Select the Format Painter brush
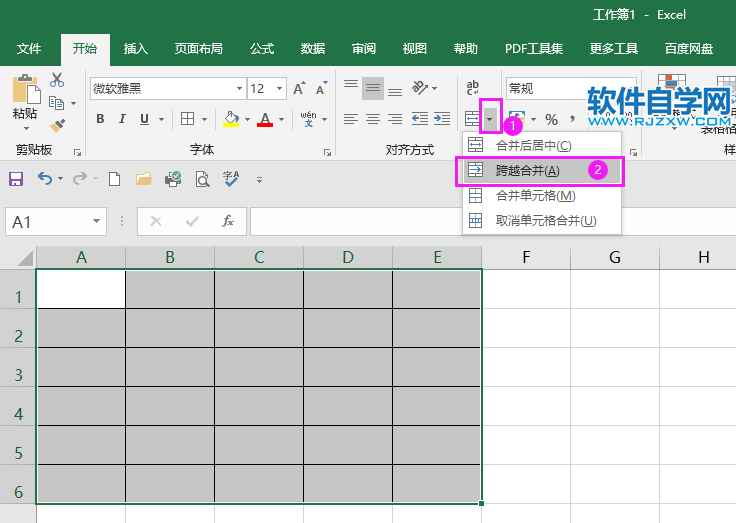Screen dimensions: 736x523 click(x=57, y=125)
